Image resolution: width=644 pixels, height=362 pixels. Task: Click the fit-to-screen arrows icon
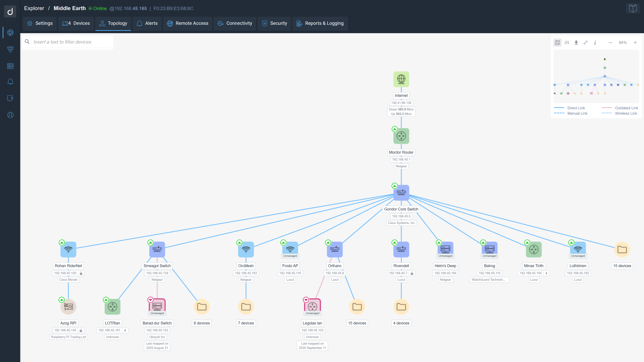coord(585,43)
